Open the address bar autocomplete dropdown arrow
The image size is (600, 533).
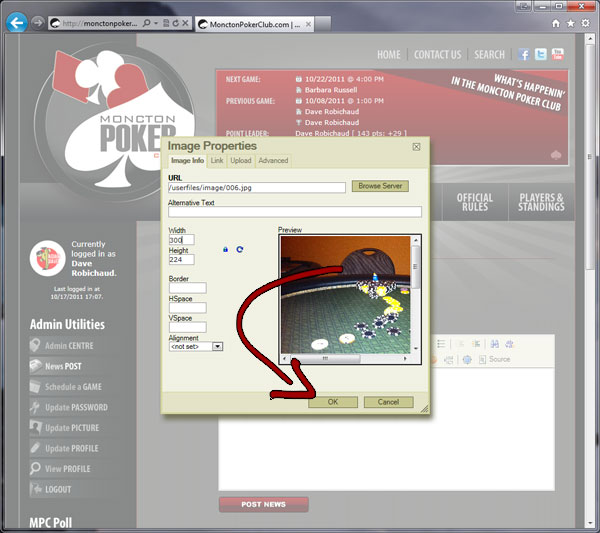(x=156, y=23)
